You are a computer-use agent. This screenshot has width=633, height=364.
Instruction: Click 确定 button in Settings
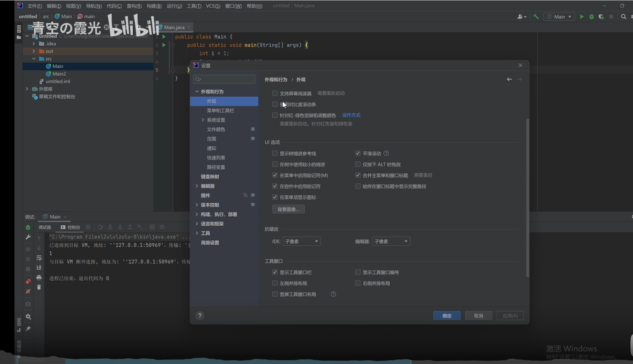[447, 316]
